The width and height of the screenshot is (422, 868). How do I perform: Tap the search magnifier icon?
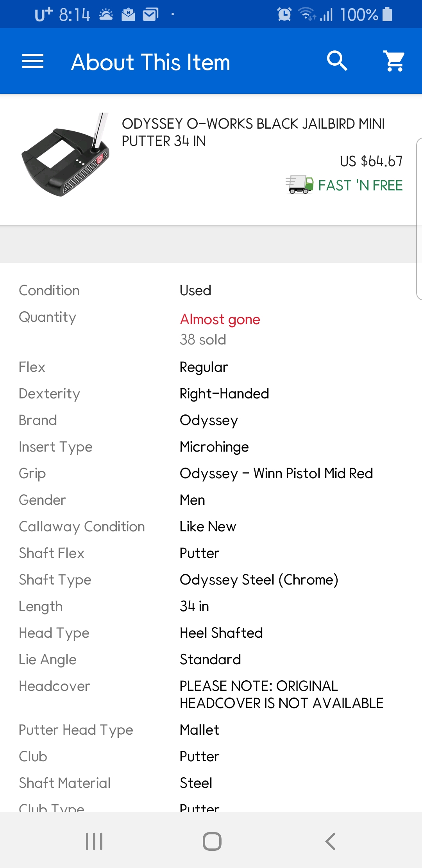pos(337,61)
